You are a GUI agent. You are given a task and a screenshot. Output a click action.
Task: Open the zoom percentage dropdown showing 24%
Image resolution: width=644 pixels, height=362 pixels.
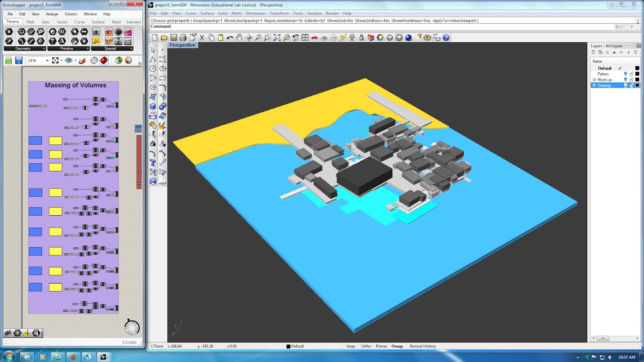[x=47, y=60]
